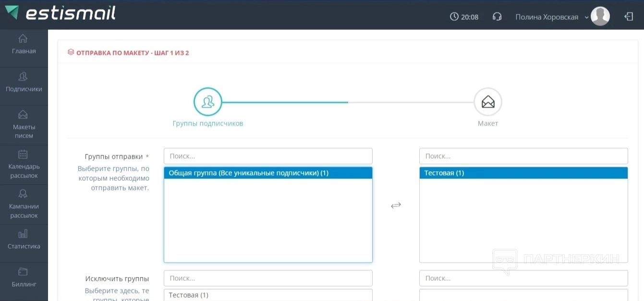The width and height of the screenshot is (644, 301).
Task: Click the logout icon in header
Action: coord(629,17)
